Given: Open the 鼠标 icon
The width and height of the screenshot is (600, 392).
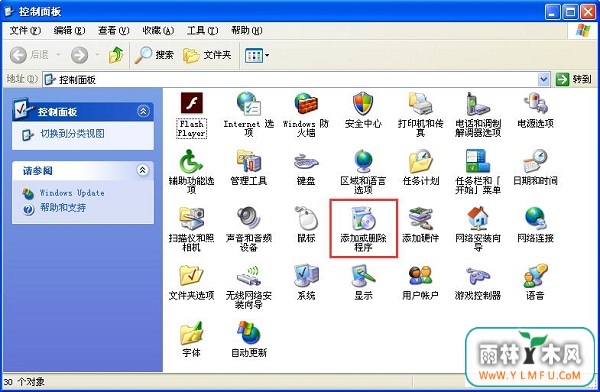Looking at the screenshot, I should (306, 218).
